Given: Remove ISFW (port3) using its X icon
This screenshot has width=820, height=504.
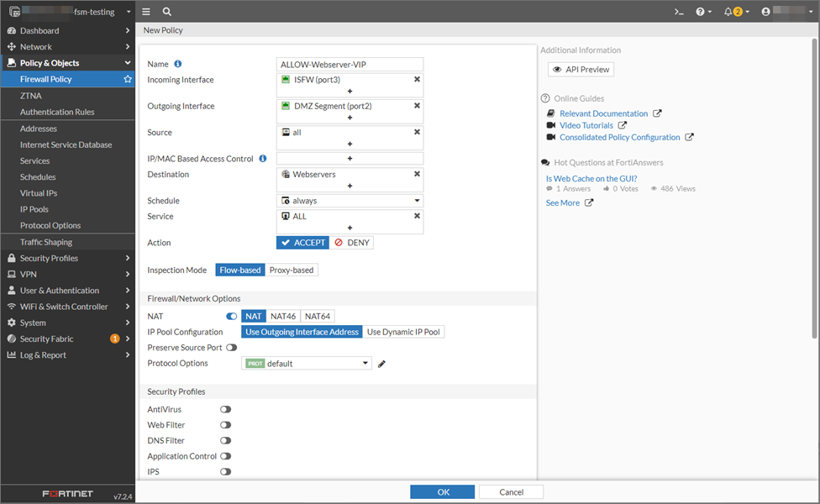Looking at the screenshot, I should point(417,78).
